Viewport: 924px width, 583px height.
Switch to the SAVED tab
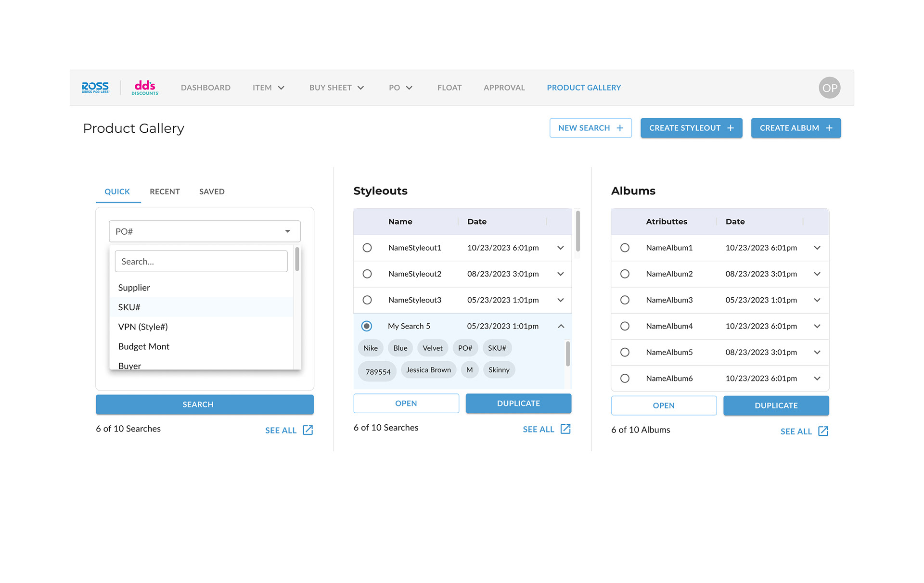click(x=212, y=191)
